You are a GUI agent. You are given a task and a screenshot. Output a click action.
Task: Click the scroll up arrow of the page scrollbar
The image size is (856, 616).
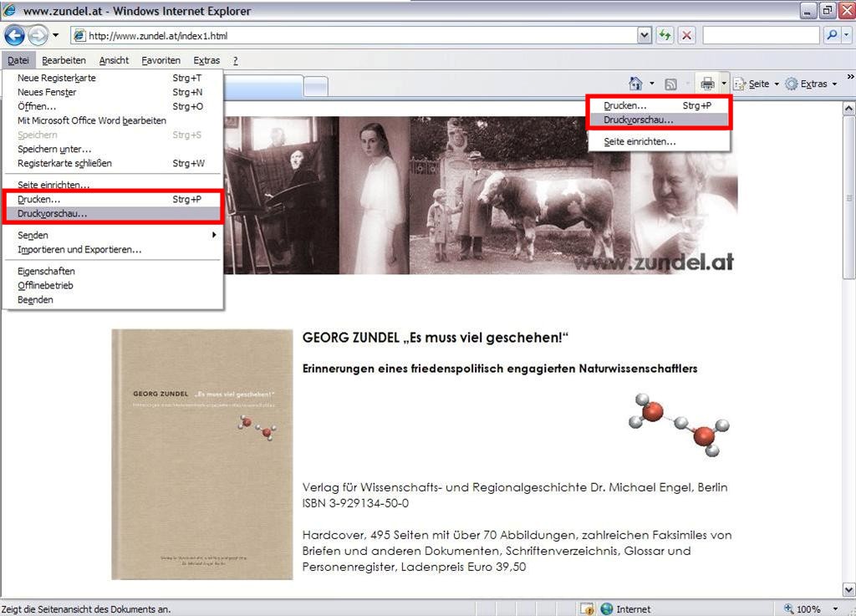click(848, 108)
